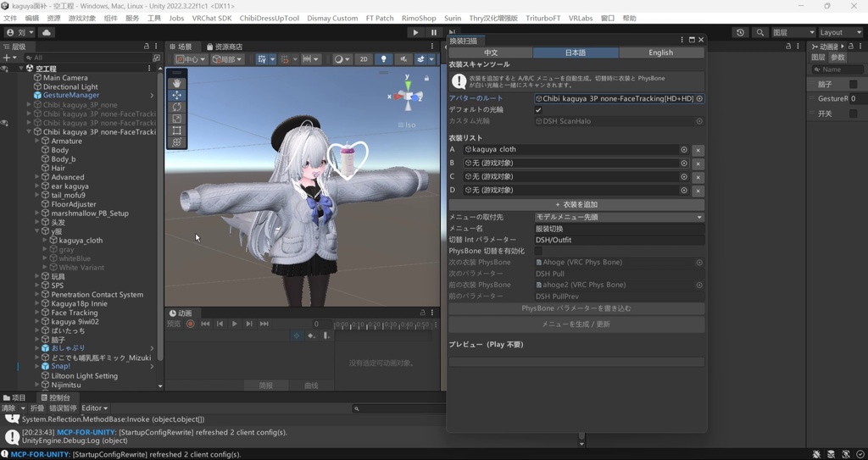
Task: Open object picker for アバターのルート field
Action: pos(699,98)
